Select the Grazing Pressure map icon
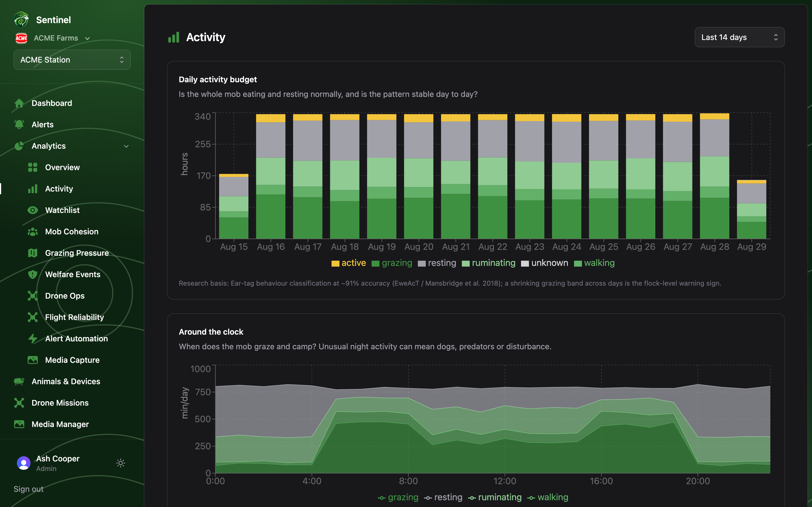The height and width of the screenshot is (507, 812). [32, 253]
